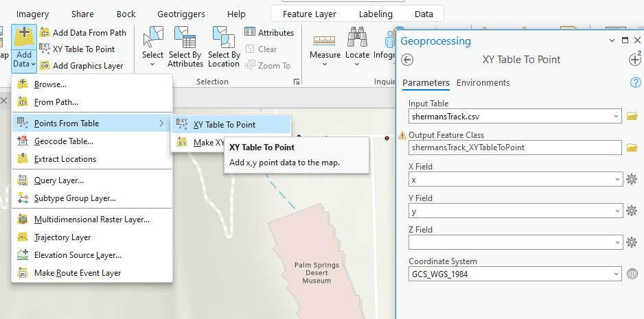Click Select By Attributes icon

185,38
